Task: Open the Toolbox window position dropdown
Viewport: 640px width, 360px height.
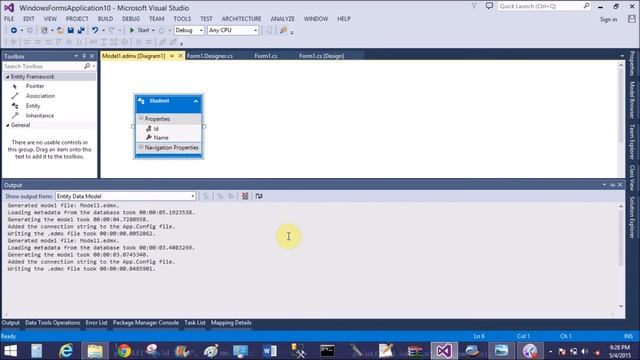Action: click(x=76, y=56)
